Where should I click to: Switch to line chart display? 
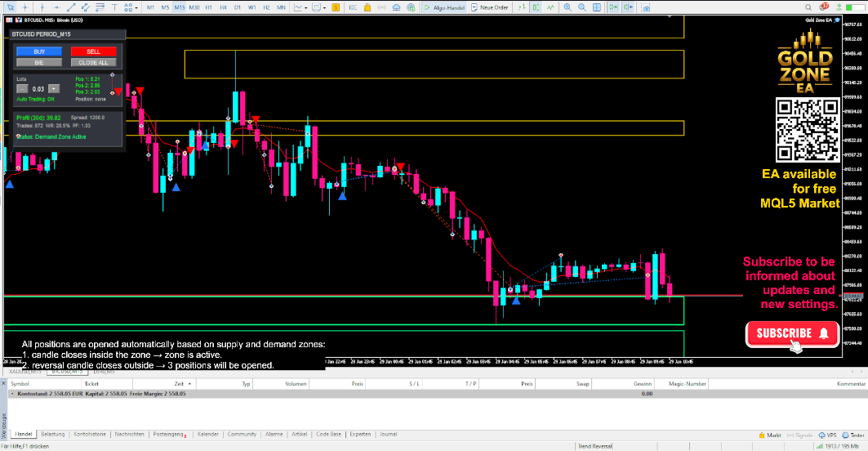coord(550,7)
